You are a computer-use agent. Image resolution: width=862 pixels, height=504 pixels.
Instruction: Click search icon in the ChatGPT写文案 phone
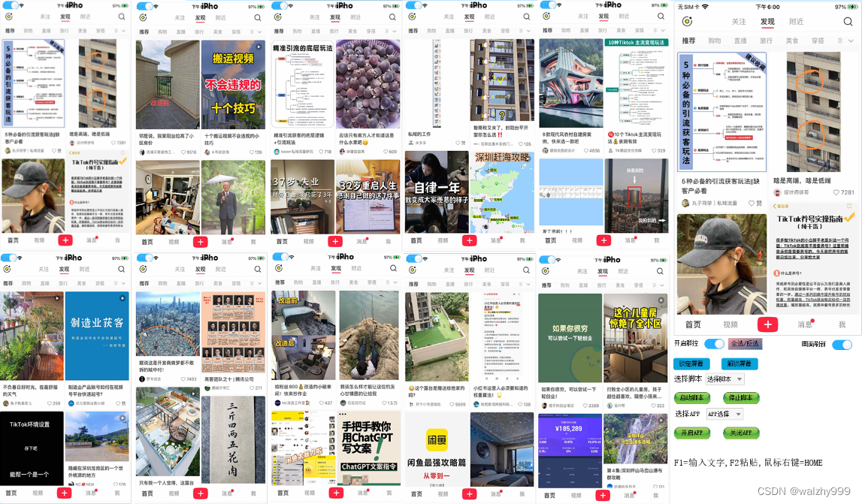(x=393, y=268)
